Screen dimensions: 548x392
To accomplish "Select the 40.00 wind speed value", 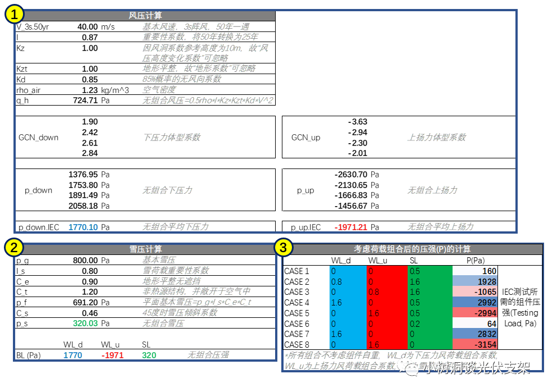I will pyautogui.click(x=88, y=27).
